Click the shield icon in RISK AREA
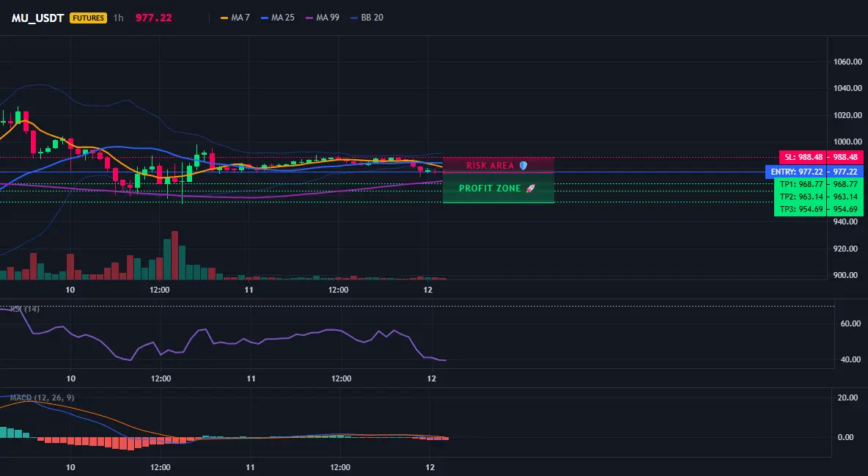 (x=523, y=165)
